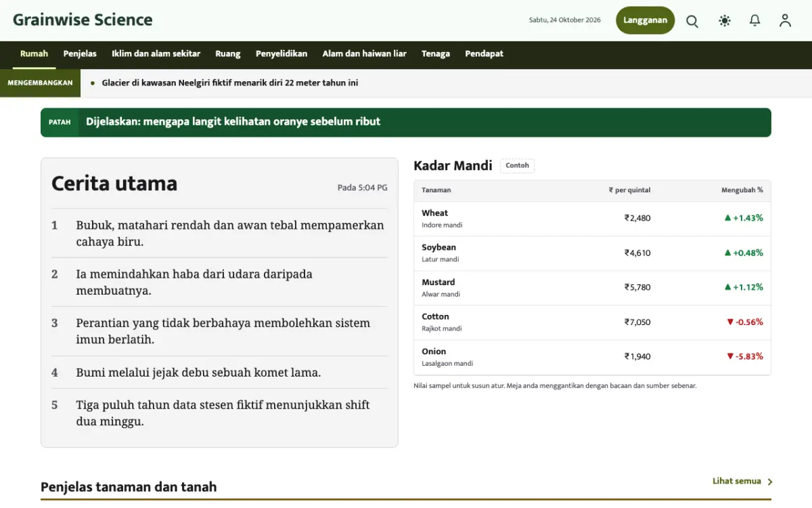Click the Contoh badge beside Kadar Mandi
The width and height of the screenshot is (812, 508).
point(518,166)
